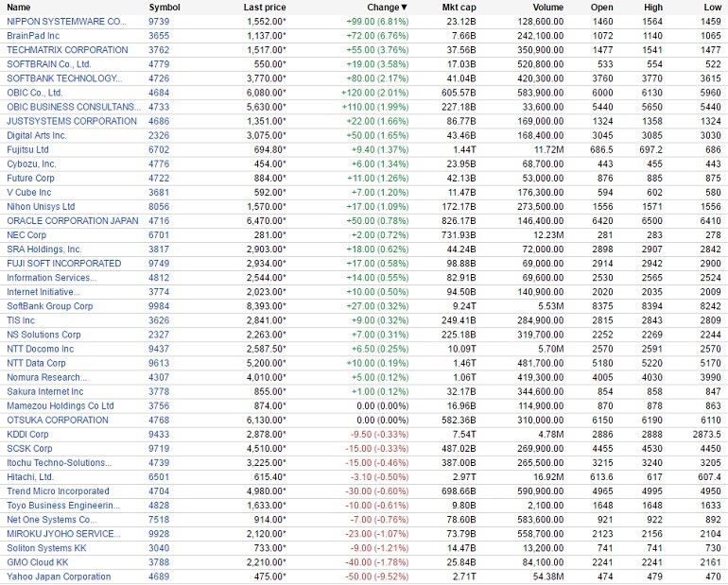Open OBIC Co., Ltd. link
The height and width of the screenshot is (585, 728).
[34, 93]
